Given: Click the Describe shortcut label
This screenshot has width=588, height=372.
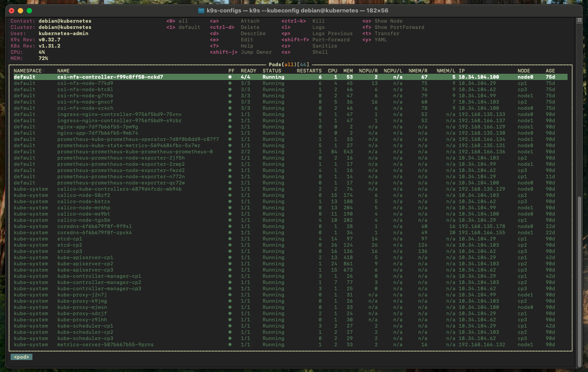Looking at the screenshot, I should (x=253, y=33).
